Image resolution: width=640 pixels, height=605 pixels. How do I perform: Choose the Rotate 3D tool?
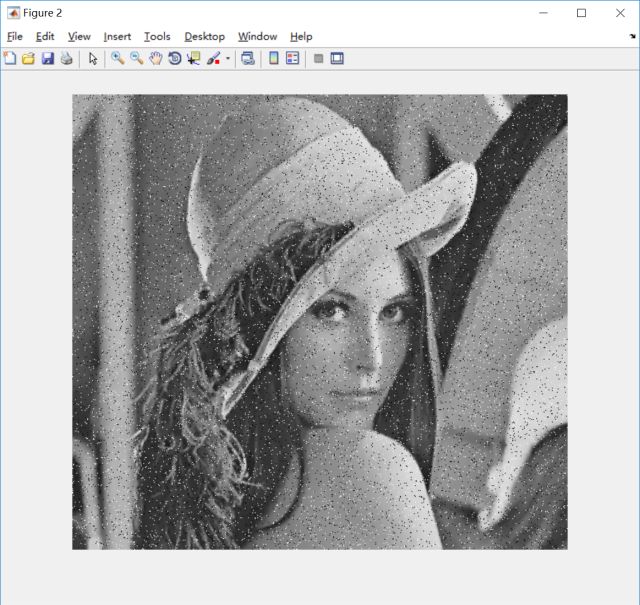tap(174, 59)
